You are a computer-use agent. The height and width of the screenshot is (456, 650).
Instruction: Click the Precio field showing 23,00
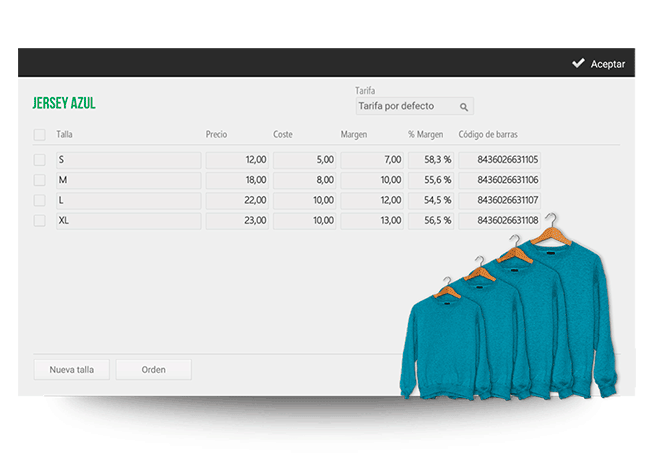point(237,221)
